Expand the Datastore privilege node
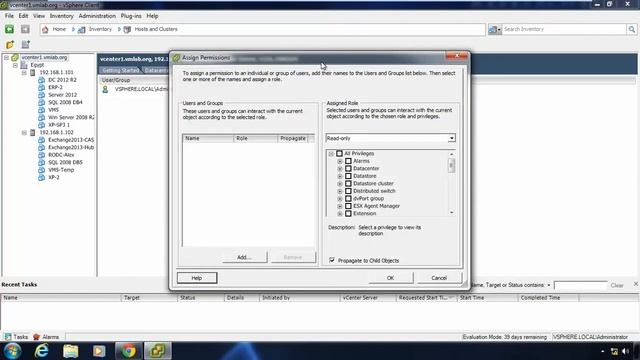640x360 pixels. coord(340,176)
